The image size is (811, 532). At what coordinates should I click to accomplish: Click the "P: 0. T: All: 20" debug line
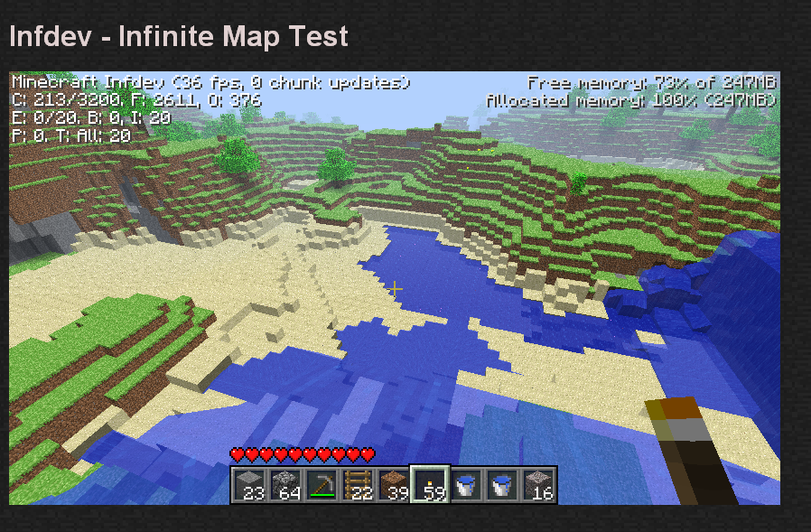click(x=70, y=136)
